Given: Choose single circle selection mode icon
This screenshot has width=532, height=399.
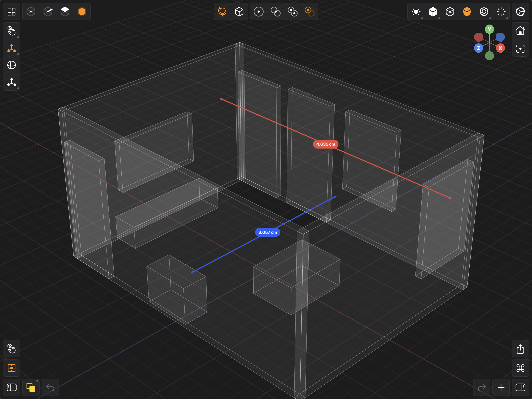Looking at the screenshot, I should pyautogui.click(x=258, y=12).
